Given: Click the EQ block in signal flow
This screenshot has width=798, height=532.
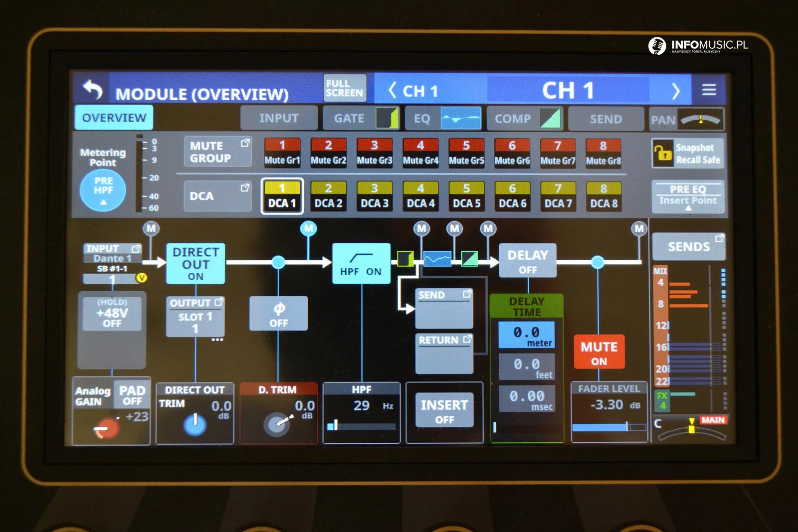Looking at the screenshot, I should point(437,259).
